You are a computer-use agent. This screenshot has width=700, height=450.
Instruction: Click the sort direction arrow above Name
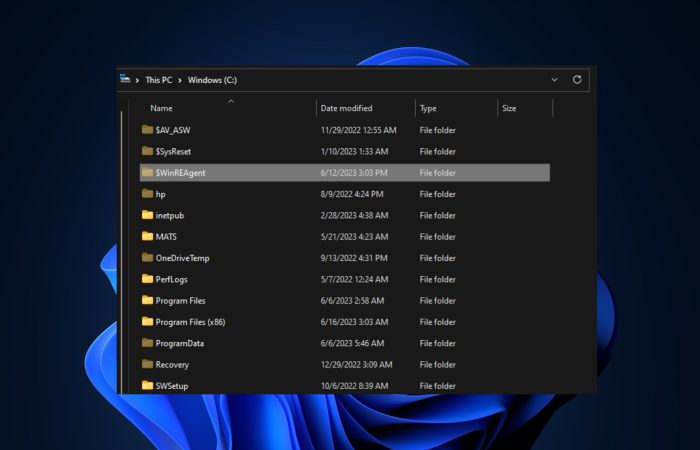pyautogui.click(x=231, y=101)
